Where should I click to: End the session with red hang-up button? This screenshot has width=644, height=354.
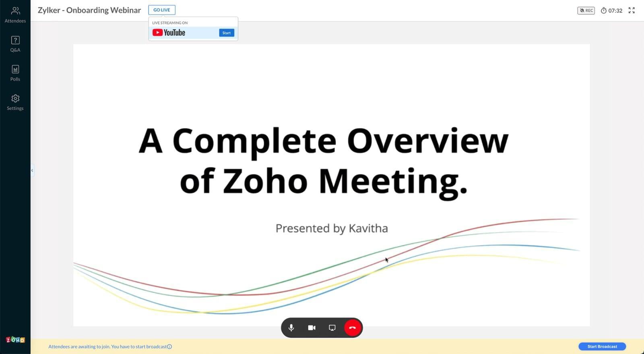[x=353, y=328]
